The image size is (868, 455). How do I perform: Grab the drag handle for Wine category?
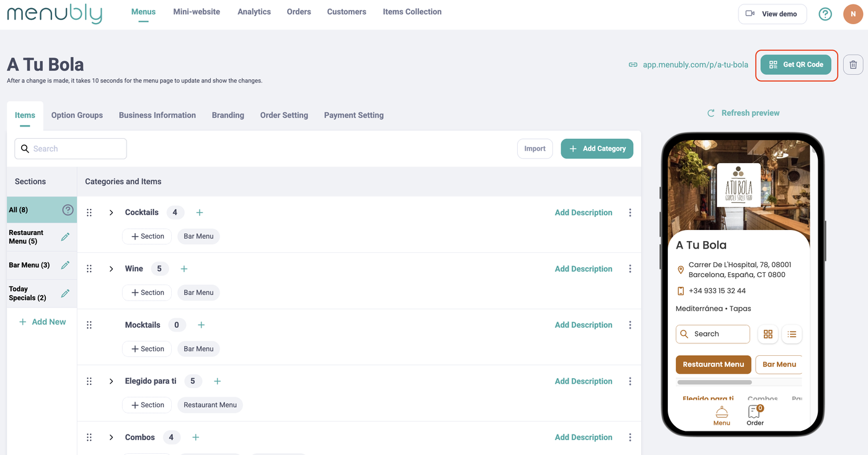coord(89,269)
